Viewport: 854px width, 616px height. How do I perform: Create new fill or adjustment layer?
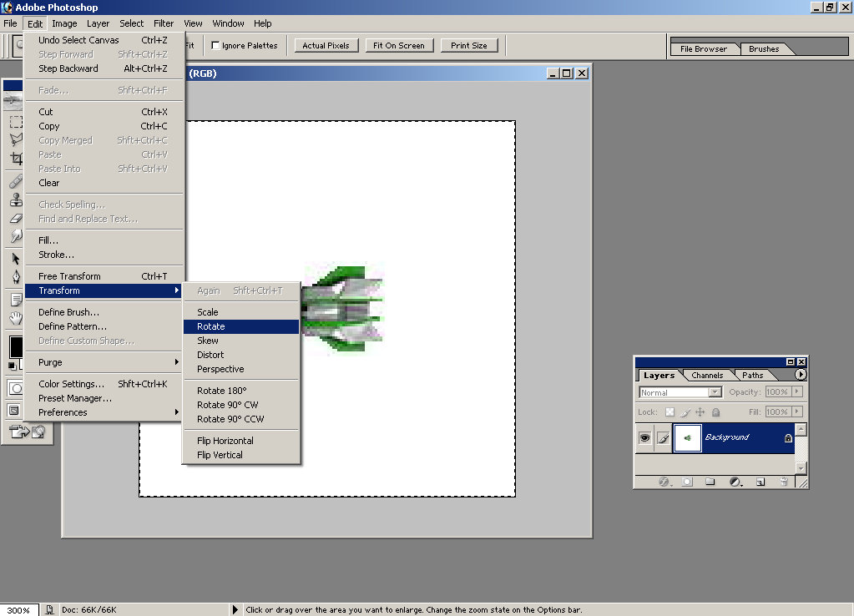click(x=735, y=482)
